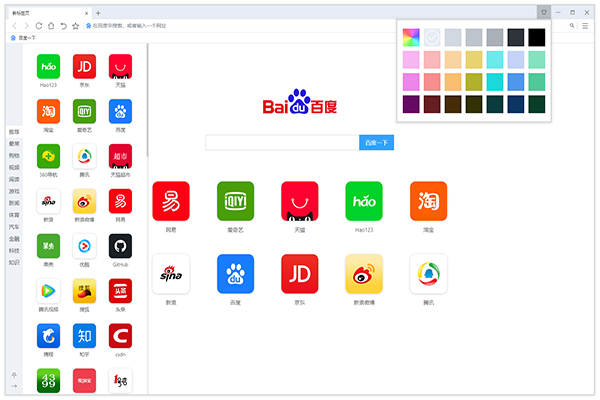Click the pin icon at sidebar bottom
The height and width of the screenshot is (400, 600).
[14, 375]
